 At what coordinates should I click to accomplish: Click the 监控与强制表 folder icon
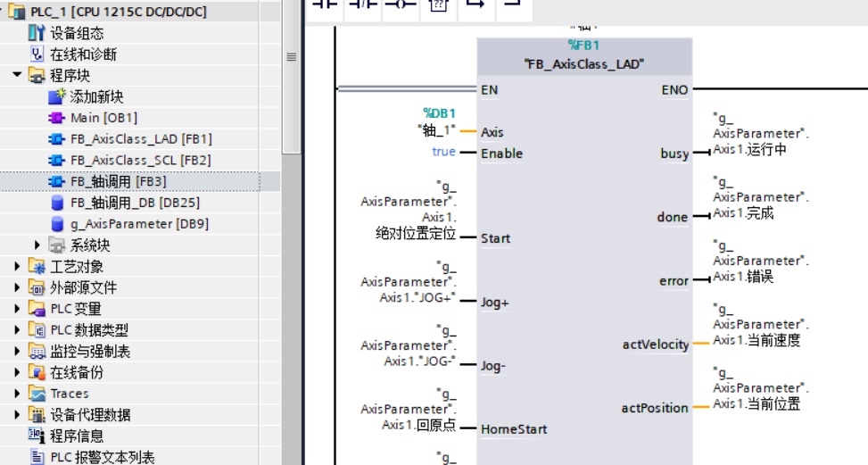(37, 351)
